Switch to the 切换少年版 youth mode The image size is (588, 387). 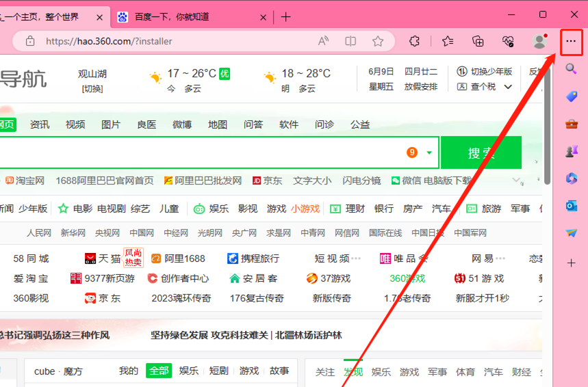485,71
